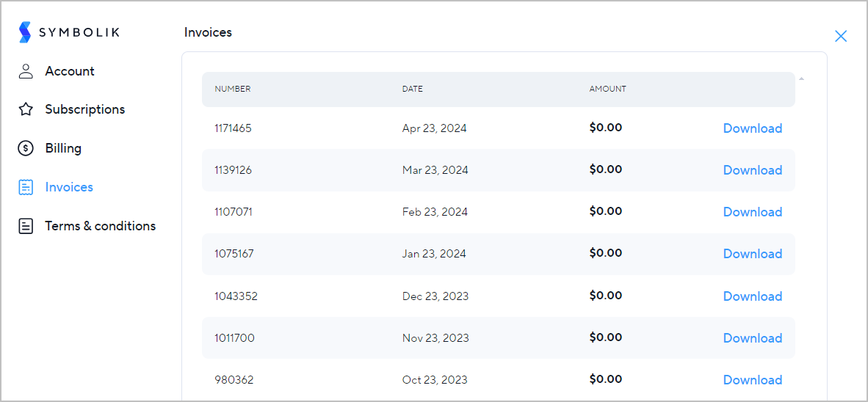Close the invoices panel with X
Screen dimensions: 868x402
[840, 37]
